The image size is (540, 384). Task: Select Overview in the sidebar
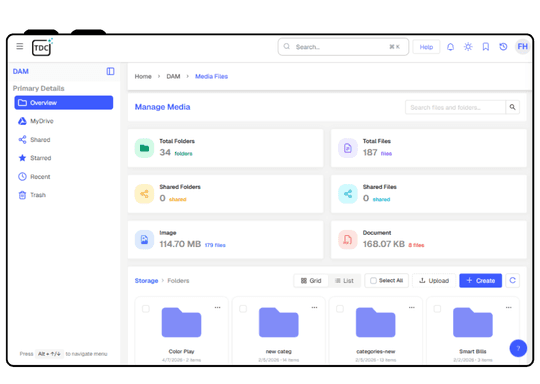64,103
